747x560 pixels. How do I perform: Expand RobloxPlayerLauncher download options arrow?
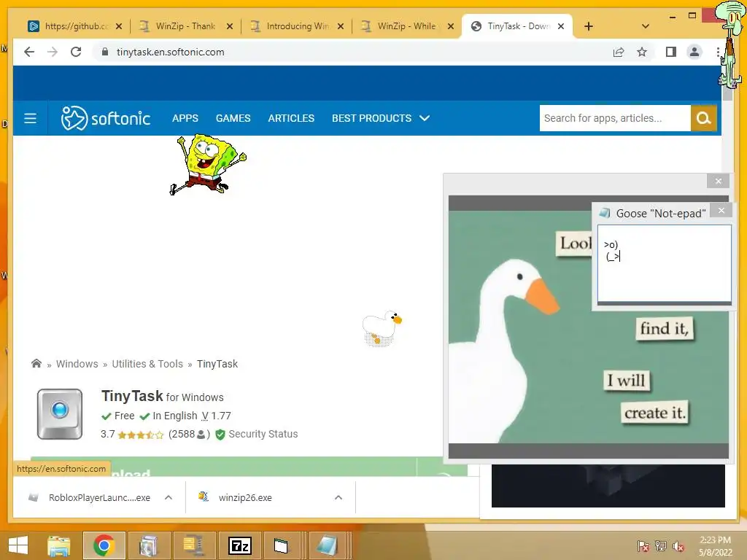click(x=169, y=497)
